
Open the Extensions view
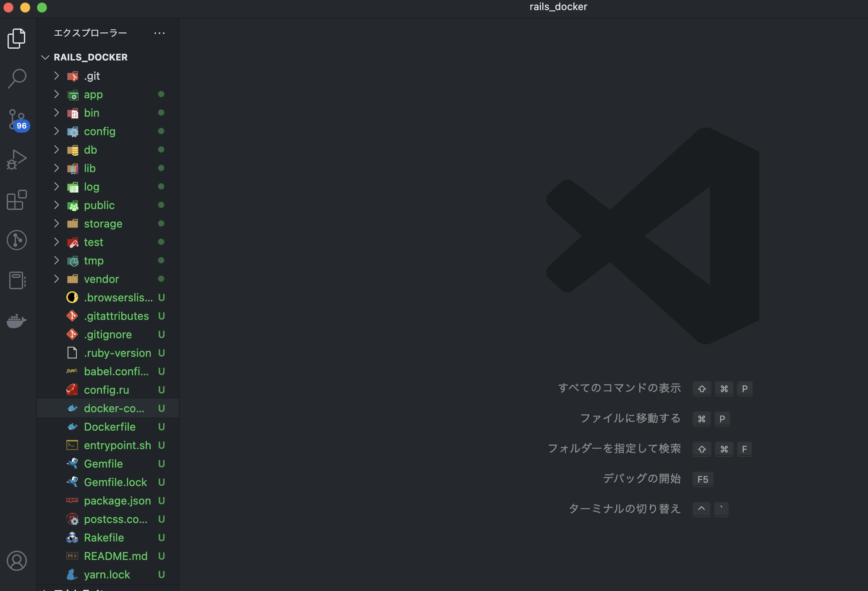17,200
